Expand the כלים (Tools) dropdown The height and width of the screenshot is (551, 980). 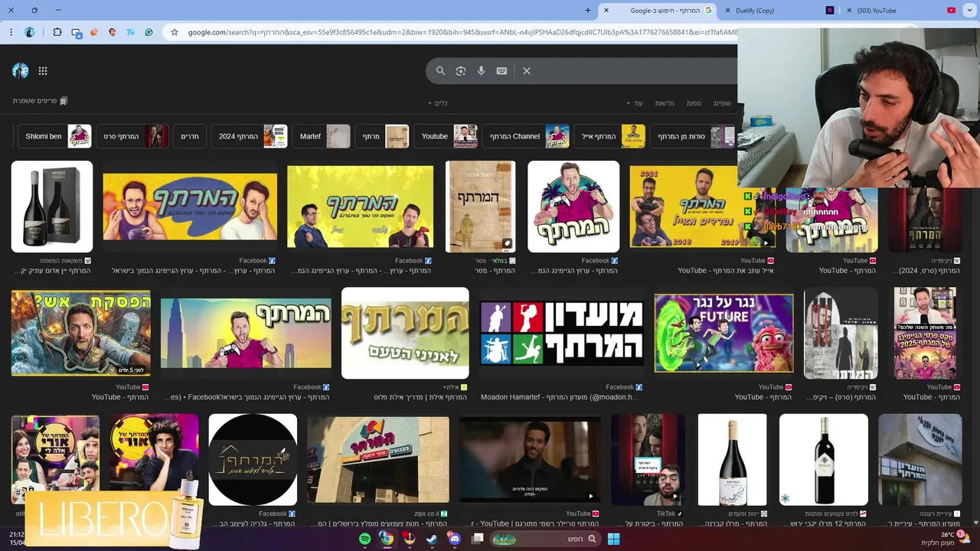tap(437, 103)
